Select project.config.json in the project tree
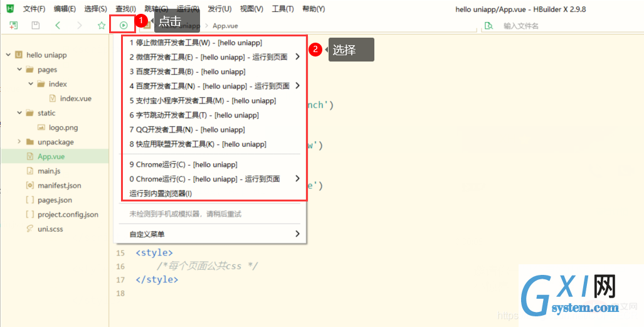644x327 pixels. [68, 214]
